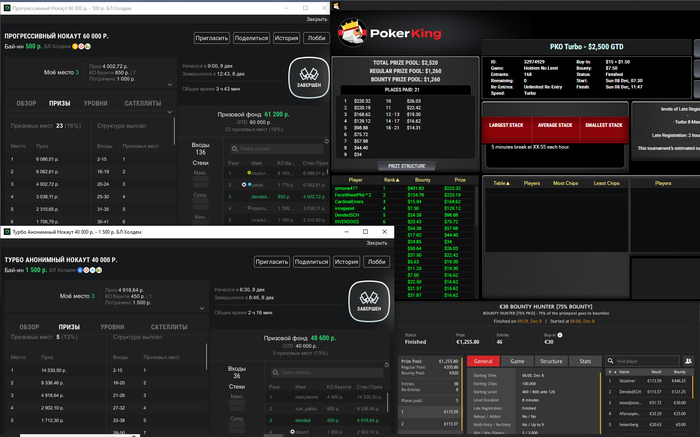Click payout structure scrollbar in Turbo Anonymous window
The width and height of the screenshot is (700, 437).
[206, 356]
